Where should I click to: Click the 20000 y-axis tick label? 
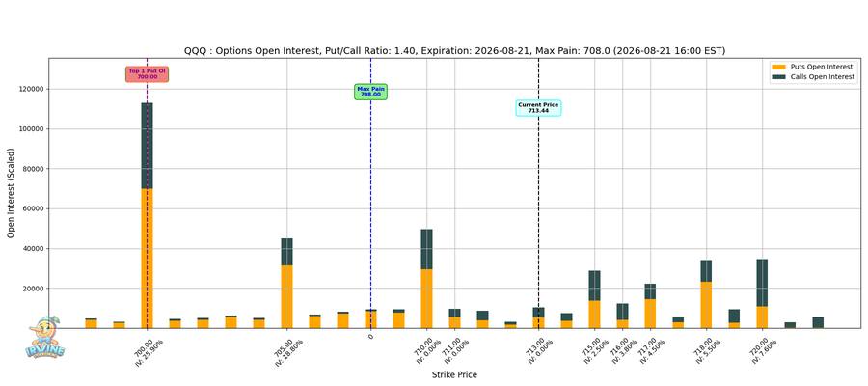[x=33, y=289]
